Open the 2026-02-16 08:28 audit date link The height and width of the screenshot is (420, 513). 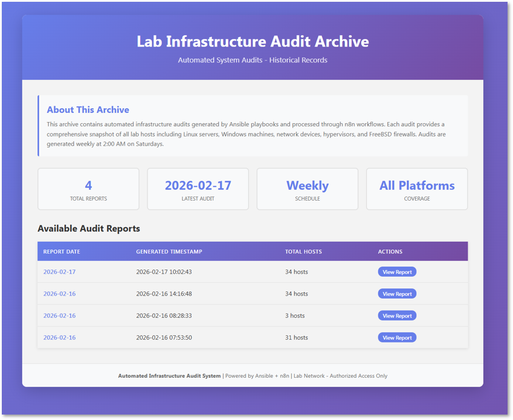[59, 315]
